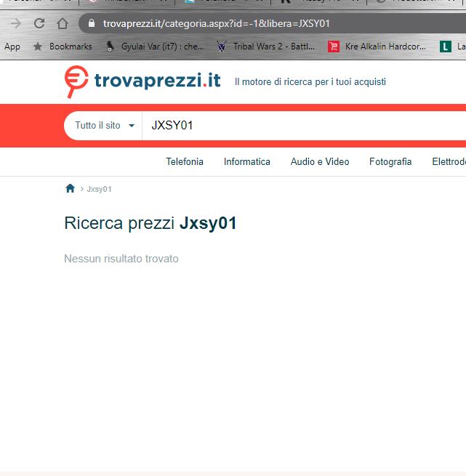This screenshot has width=466, height=476.
Task: Click the address bar URL
Action: tap(217, 23)
